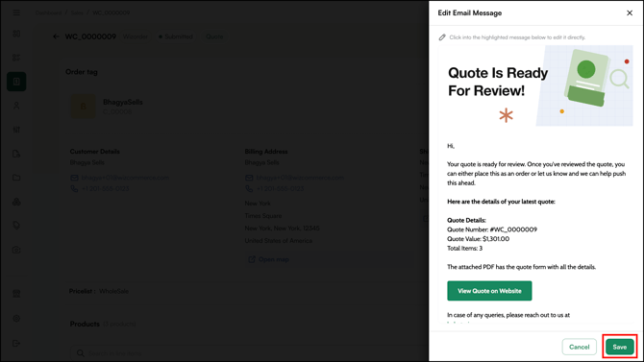
Task: Click the hamburger menu icon in sidebar
Action: point(16,12)
